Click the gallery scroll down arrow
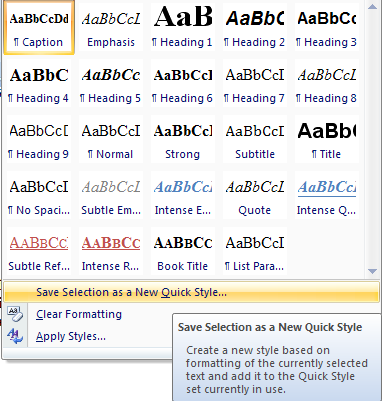 coord(373,272)
